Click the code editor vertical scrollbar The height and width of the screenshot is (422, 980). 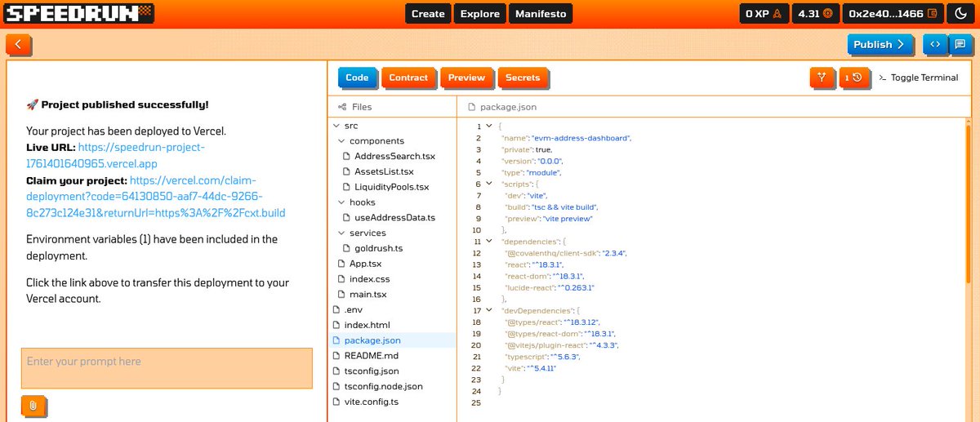tap(969, 204)
